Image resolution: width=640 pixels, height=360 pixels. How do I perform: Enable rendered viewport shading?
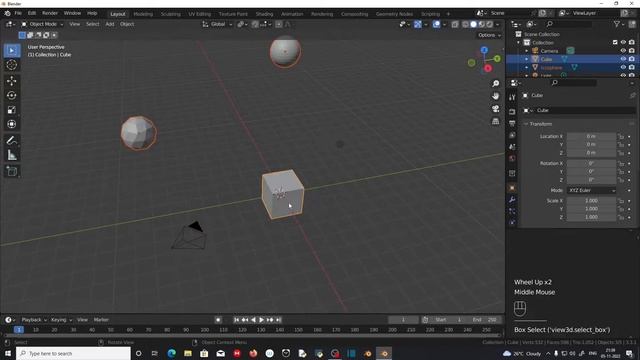click(490, 24)
